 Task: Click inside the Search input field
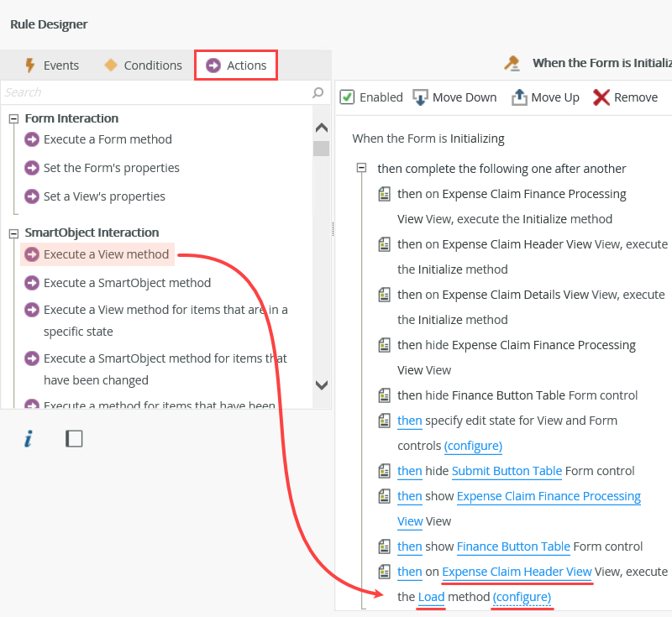151,92
